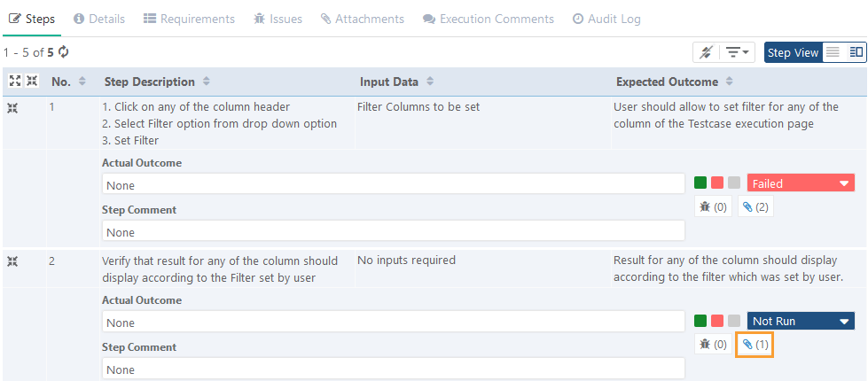Image resolution: width=868 pixels, height=381 pixels.
Task: Open the filter options dropdown
Action: click(737, 52)
